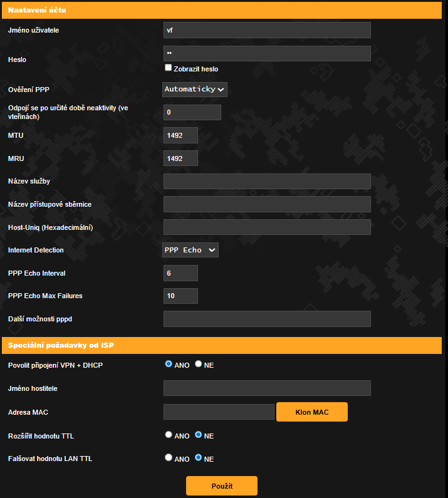Enable the Zobrazit heslo checkbox
This screenshot has width=448, height=498.
pyautogui.click(x=168, y=68)
